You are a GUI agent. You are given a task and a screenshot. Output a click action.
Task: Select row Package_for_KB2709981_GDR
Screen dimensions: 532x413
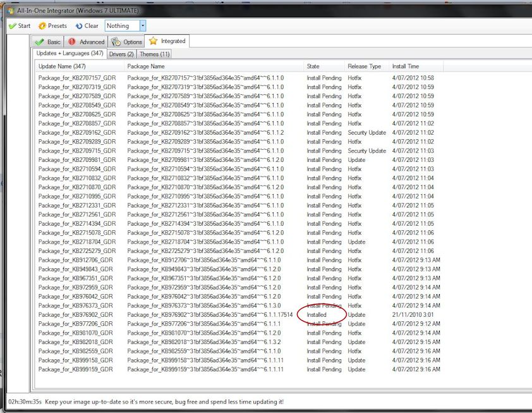[x=239, y=160]
